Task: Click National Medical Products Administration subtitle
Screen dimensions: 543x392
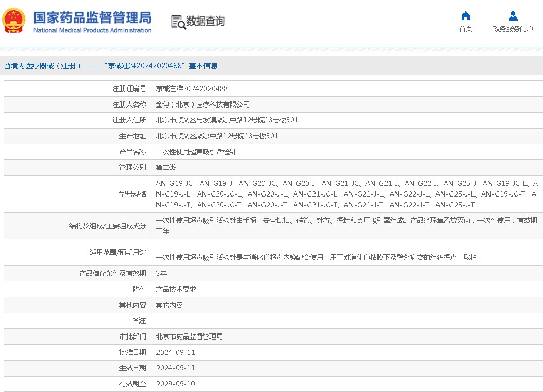Action: tap(93, 30)
